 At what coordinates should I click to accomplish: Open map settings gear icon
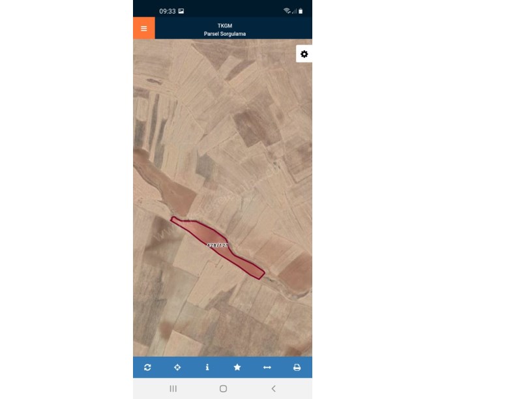pos(304,54)
